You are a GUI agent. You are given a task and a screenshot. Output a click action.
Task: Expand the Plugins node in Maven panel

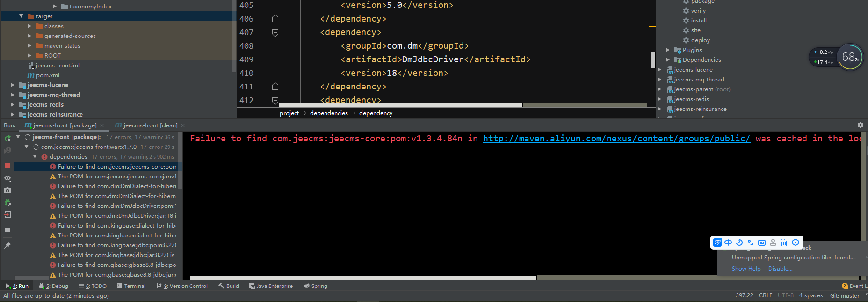[x=668, y=50]
